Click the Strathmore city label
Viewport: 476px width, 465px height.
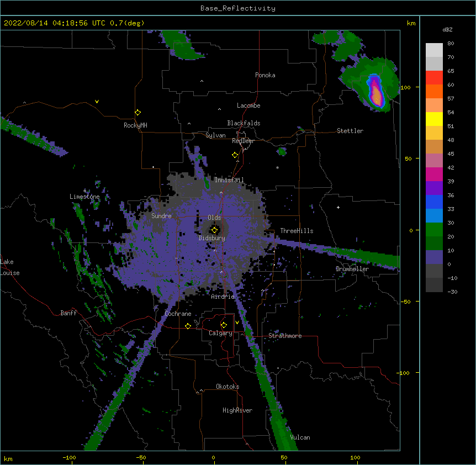285,336
